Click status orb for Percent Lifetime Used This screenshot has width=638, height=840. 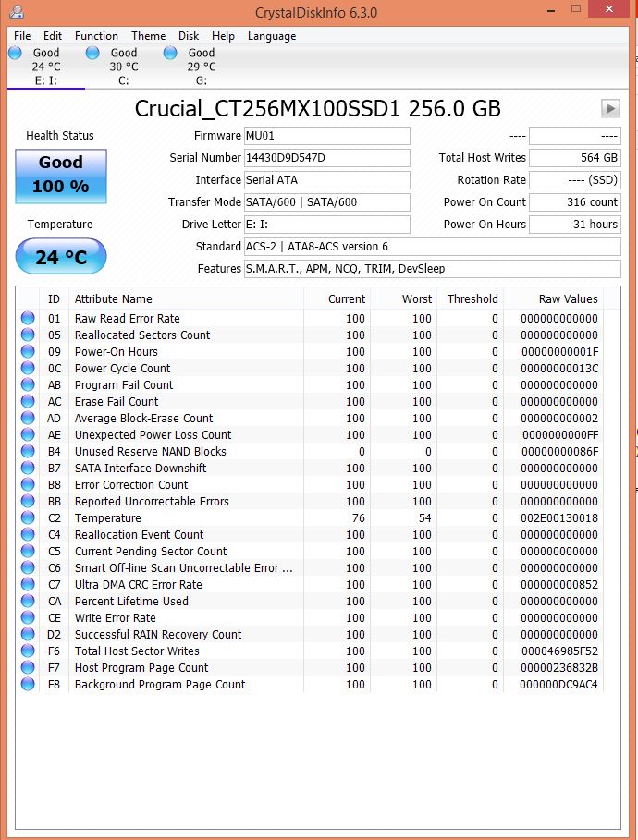[28, 601]
